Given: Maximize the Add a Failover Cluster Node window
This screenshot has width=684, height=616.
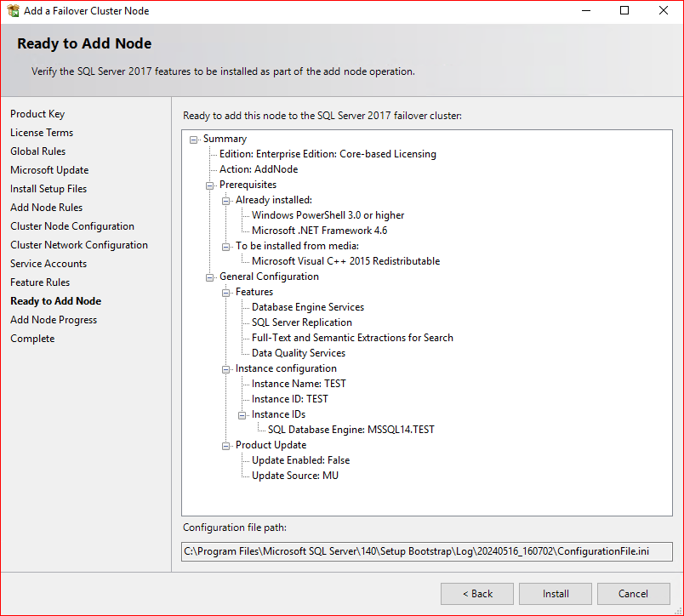Looking at the screenshot, I should (624, 10).
